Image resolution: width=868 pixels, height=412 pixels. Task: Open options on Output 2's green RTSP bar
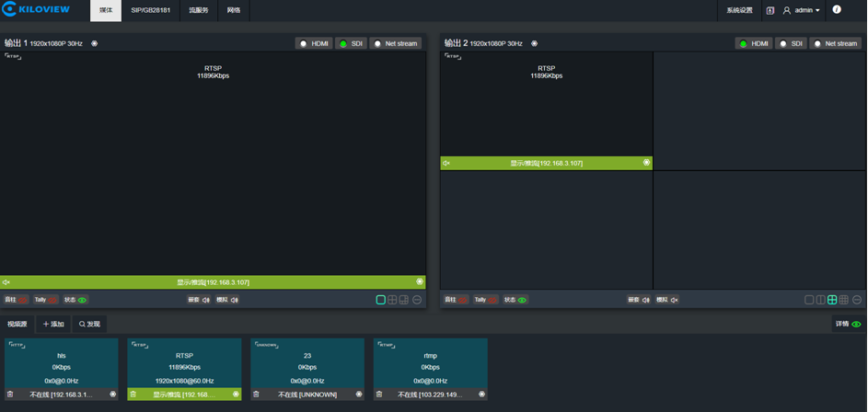click(x=646, y=163)
